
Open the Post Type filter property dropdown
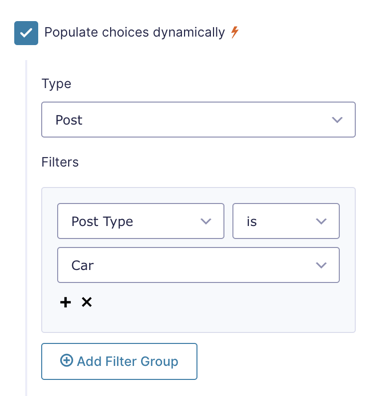click(x=141, y=221)
